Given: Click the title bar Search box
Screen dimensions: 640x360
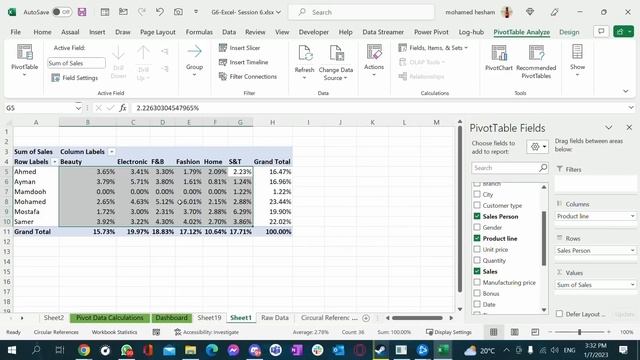Looking at the screenshot, I should pos(361,12).
